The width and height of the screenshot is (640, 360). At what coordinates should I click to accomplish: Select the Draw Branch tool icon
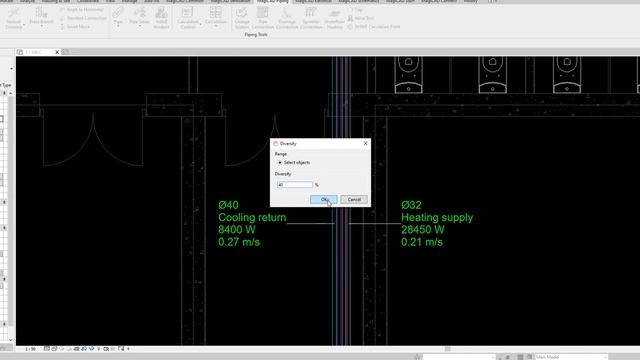(x=41, y=13)
